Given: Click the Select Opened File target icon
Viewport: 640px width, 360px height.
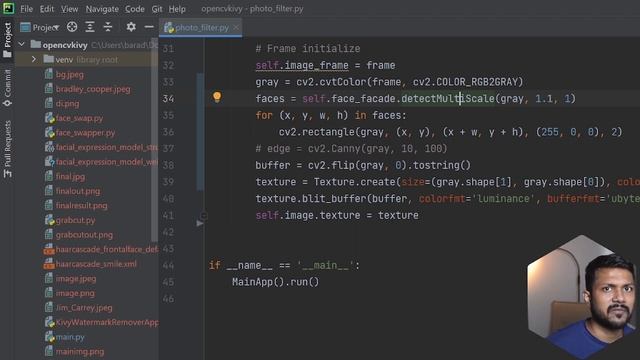Looking at the screenshot, I should point(72,27).
